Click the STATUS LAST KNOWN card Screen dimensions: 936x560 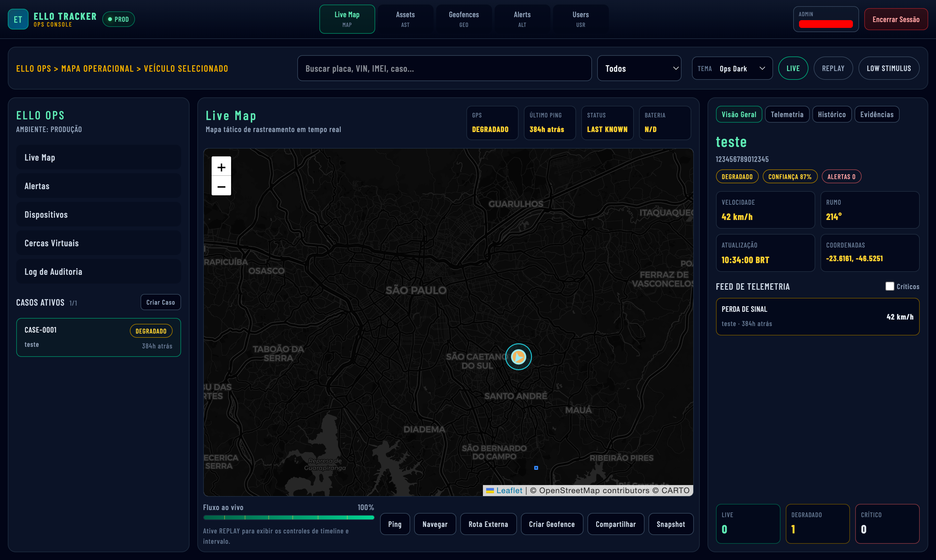(607, 123)
